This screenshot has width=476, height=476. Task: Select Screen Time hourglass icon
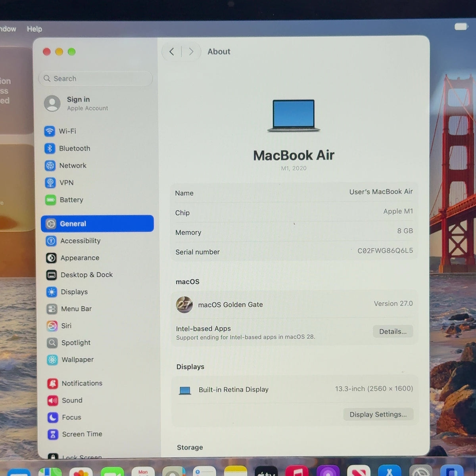53,434
